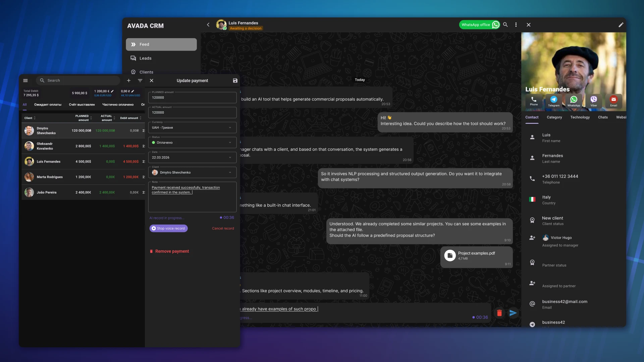Add new payment with plus icon
This screenshot has width=644, height=362.
tap(128, 81)
